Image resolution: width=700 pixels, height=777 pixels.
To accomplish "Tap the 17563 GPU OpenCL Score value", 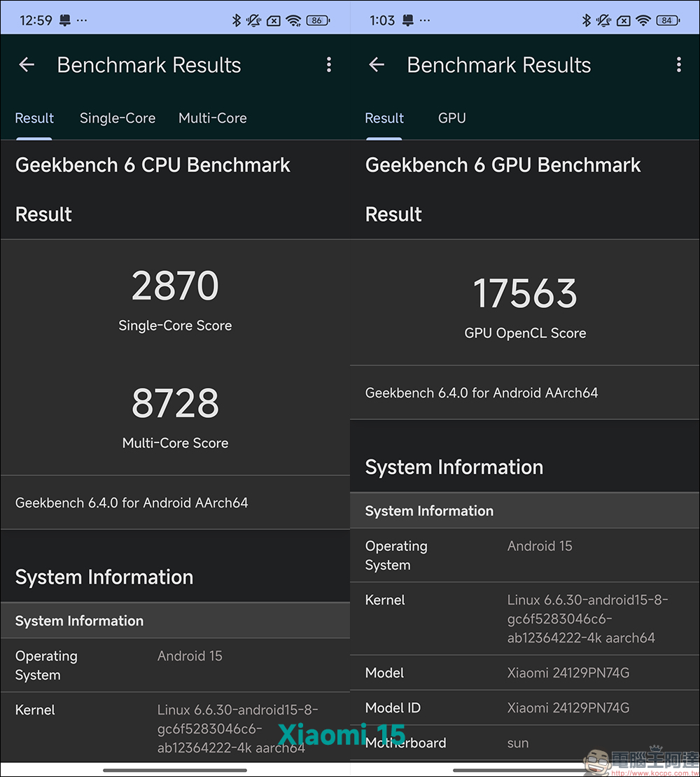I will pyautogui.click(x=525, y=293).
